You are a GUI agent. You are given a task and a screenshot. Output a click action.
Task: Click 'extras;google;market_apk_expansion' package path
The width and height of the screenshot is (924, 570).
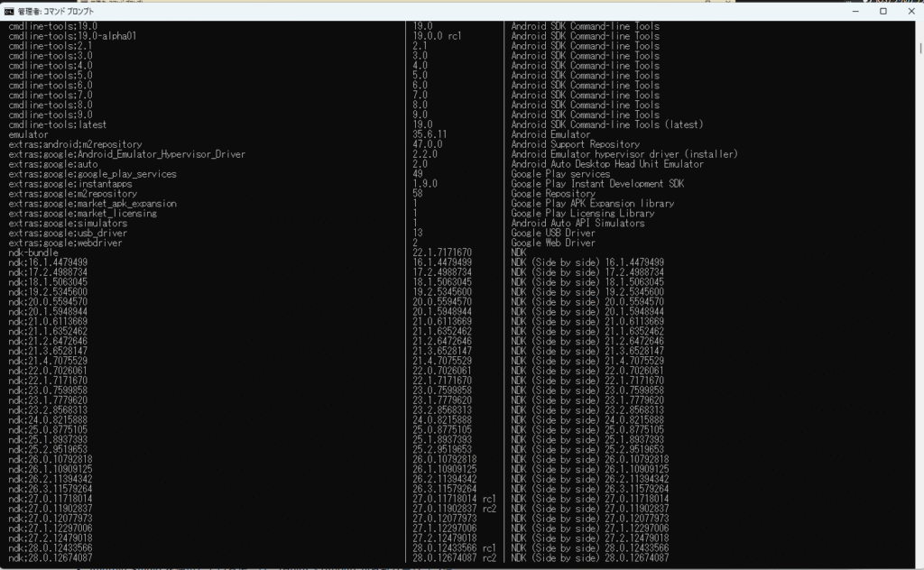[93, 204]
